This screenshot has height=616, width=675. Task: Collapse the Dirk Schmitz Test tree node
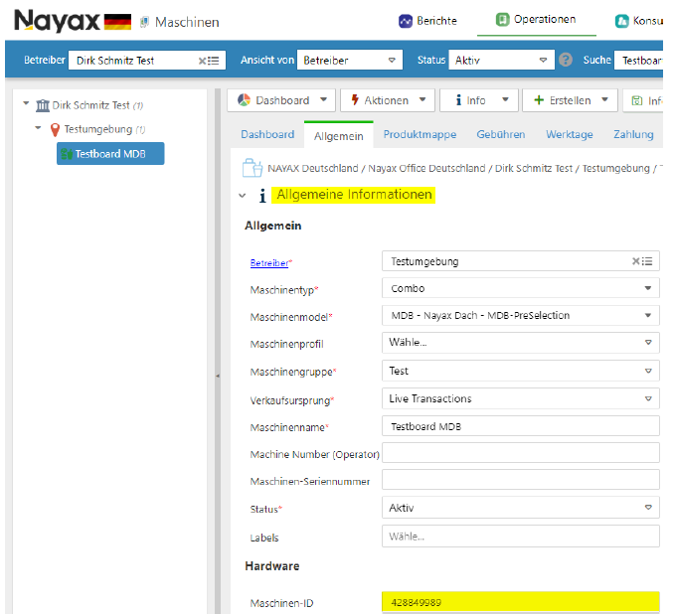click(x=26, y=103)
